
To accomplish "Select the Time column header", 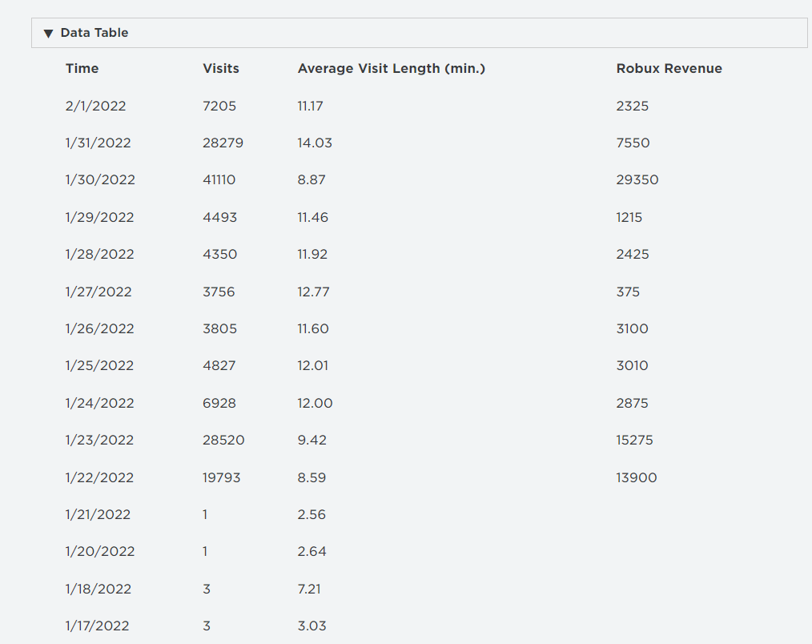I will point(82,69).
